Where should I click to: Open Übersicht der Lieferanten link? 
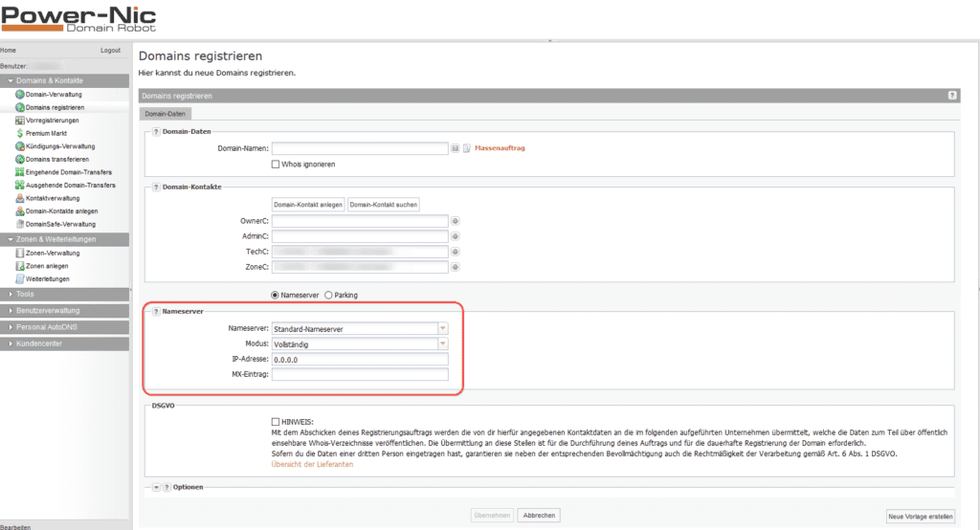[312, 464]
